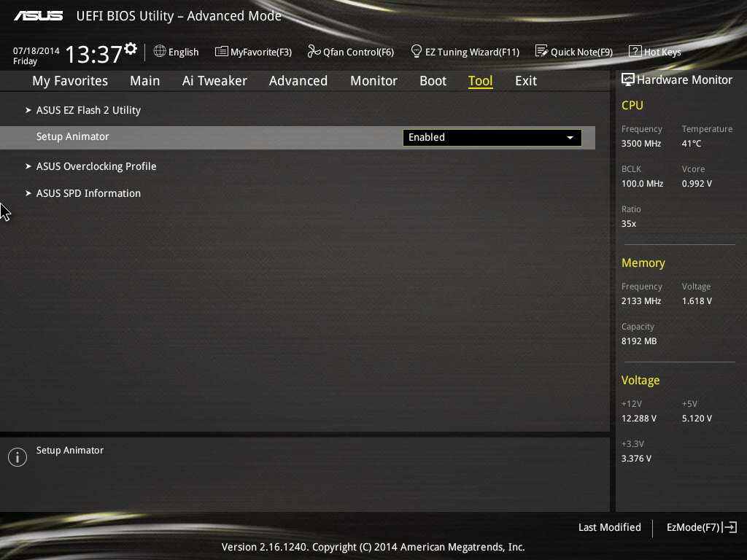This screenshot has height=560, width=747.
Task: Click the Version 2.16.1240 copyright line
Action: [373, 547]
